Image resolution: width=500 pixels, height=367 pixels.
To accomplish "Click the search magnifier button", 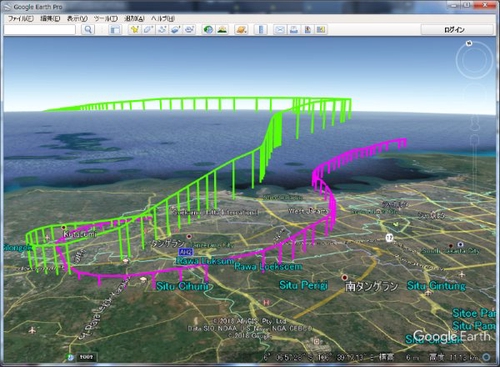I will (x=88, y=30).
